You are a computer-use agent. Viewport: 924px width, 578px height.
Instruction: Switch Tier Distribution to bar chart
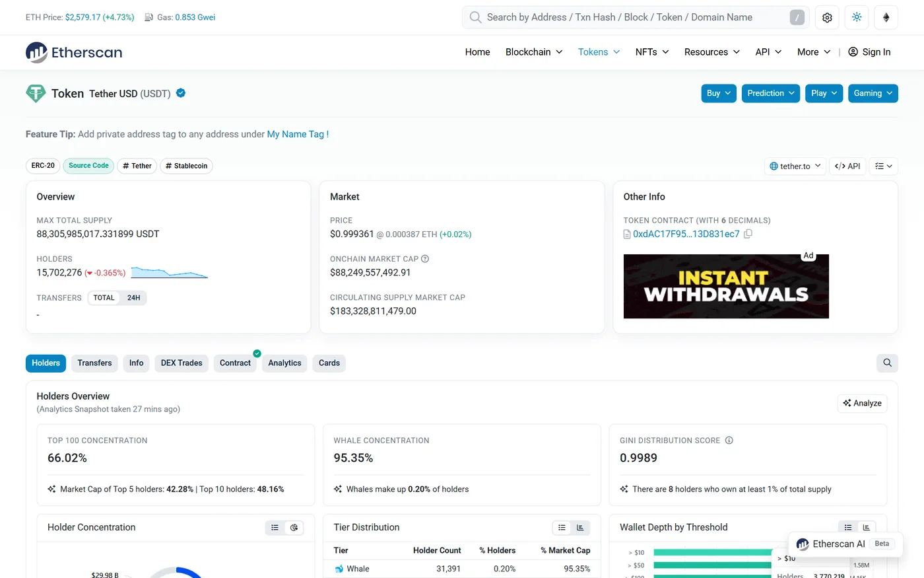581,528
